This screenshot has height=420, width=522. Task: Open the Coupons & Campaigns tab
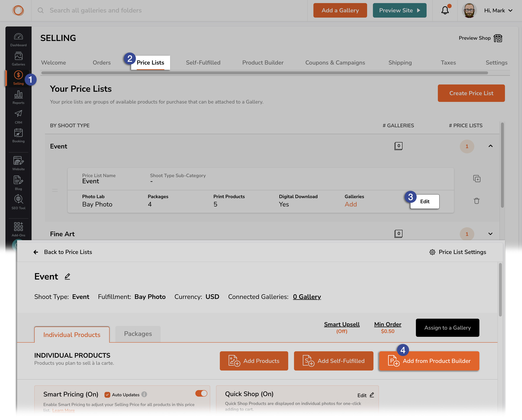point(335,63)
